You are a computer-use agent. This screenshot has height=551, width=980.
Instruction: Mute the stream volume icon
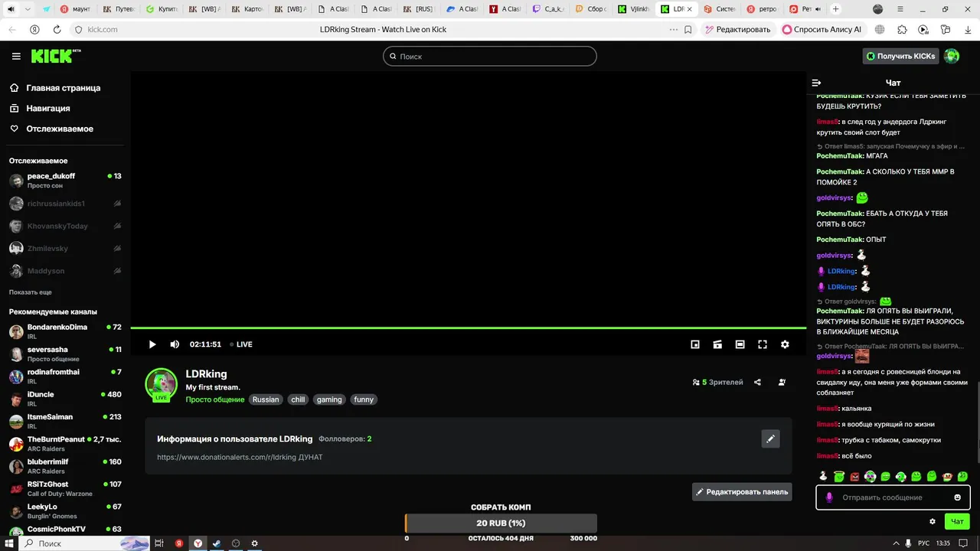tap(175, 344)
